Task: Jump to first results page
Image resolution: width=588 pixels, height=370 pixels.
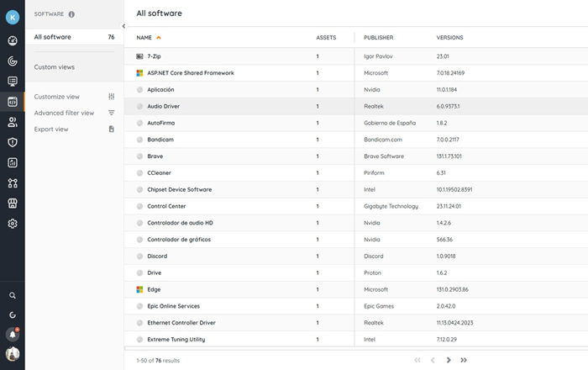Action: coord(417,360)
